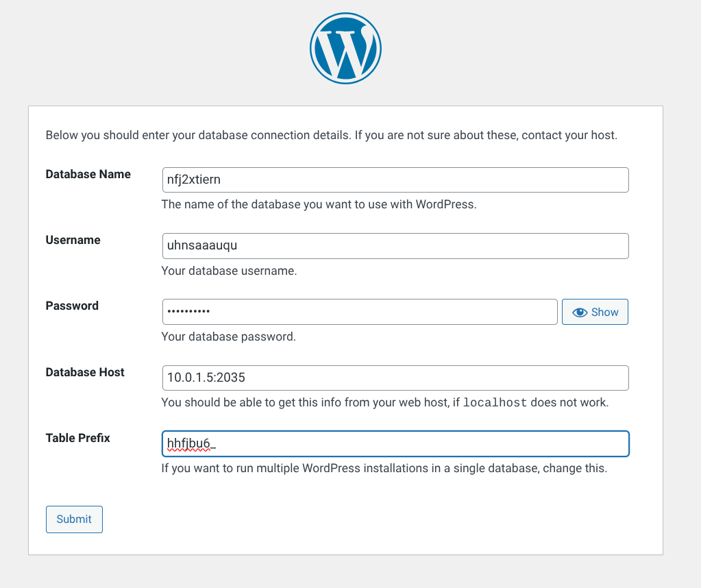Focus the Database Name input field

(395, 180)
